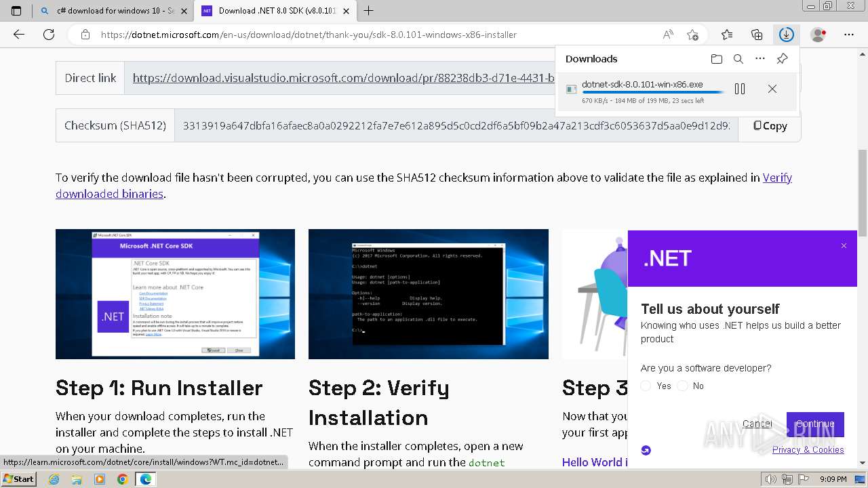Toggle Read aloud icon in address bar
This screenshot has height=488, width=868.
[x=668, y=35]
